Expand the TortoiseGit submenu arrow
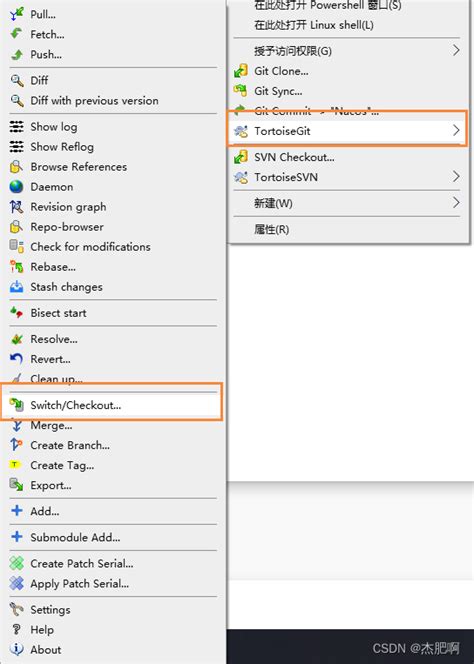This screenshot has height=664, width=474. coord(456,130)
